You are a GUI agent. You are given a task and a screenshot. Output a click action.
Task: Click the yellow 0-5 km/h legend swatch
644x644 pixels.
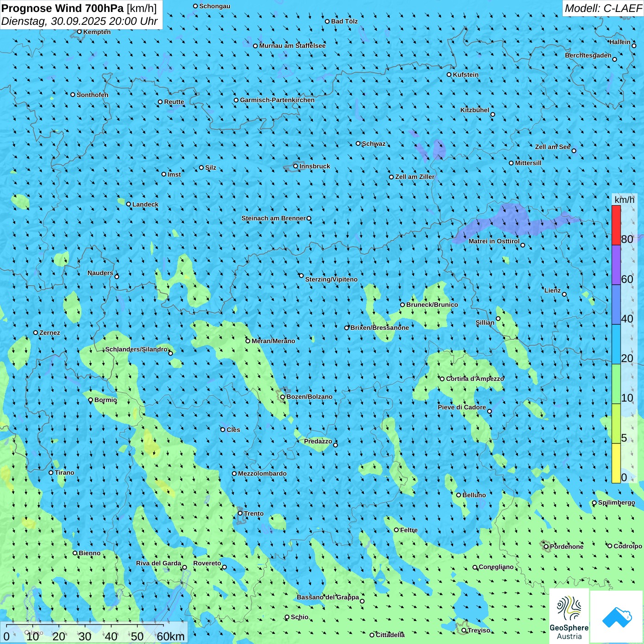pos(616,463)
